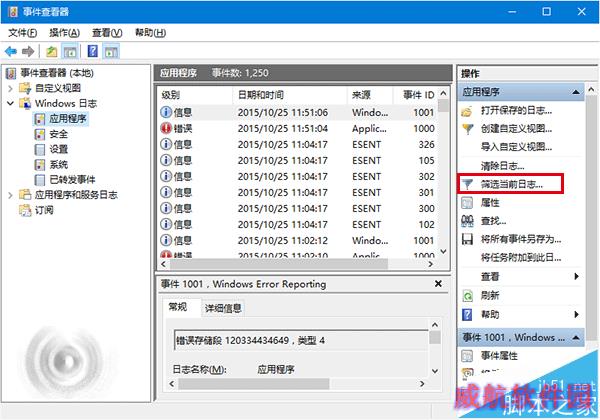The height and width of the screenshot is (420, 600).
Task: Select the ESENT event with ID 326
Action: 298,145
